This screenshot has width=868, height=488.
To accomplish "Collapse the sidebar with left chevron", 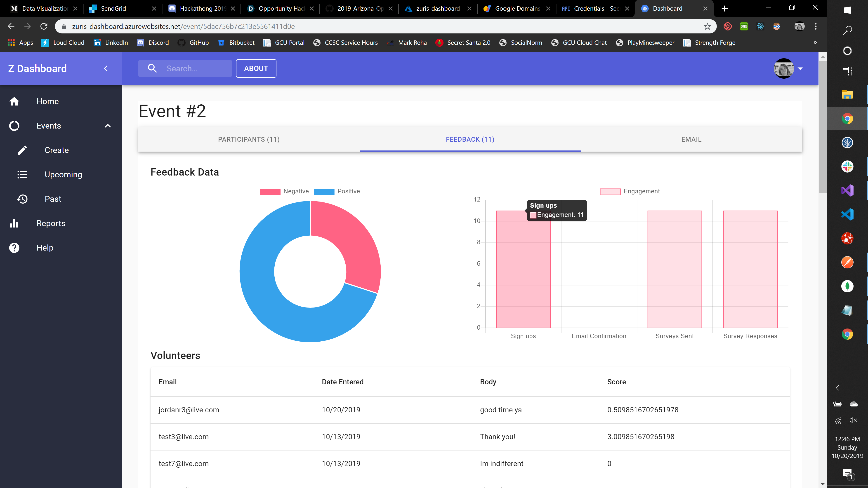I will pos(106,68).
